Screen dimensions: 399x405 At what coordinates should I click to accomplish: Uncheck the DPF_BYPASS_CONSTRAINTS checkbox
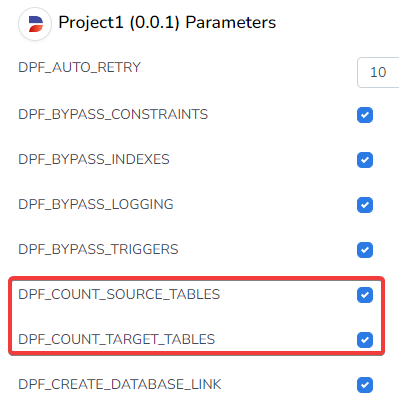coord(365,115)
